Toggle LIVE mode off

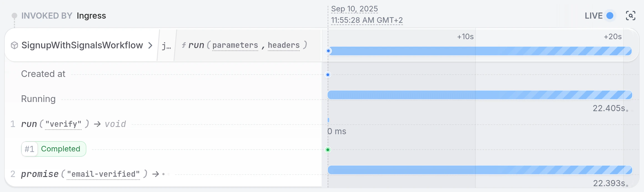coord(610,16)
